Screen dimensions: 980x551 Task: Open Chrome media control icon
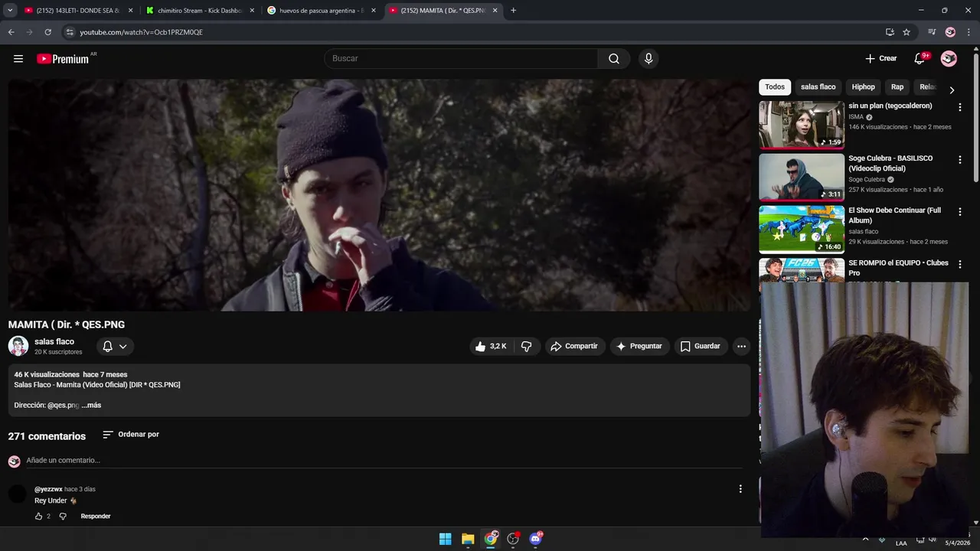932,32
